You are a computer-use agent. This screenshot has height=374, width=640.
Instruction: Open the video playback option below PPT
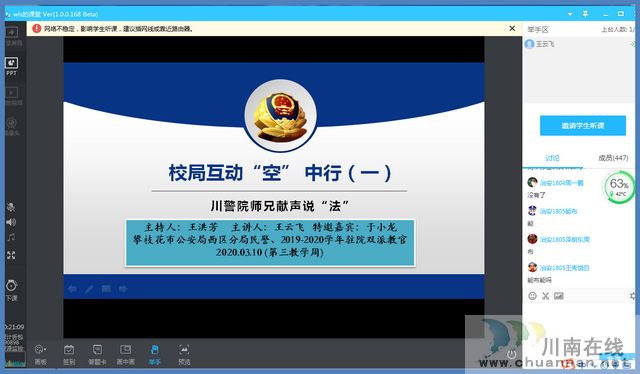tap(11, 96)
